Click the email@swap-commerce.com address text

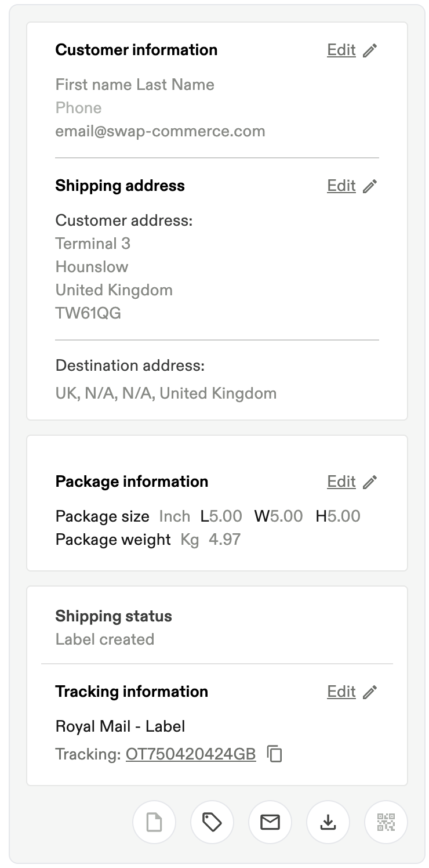[161, 131]
